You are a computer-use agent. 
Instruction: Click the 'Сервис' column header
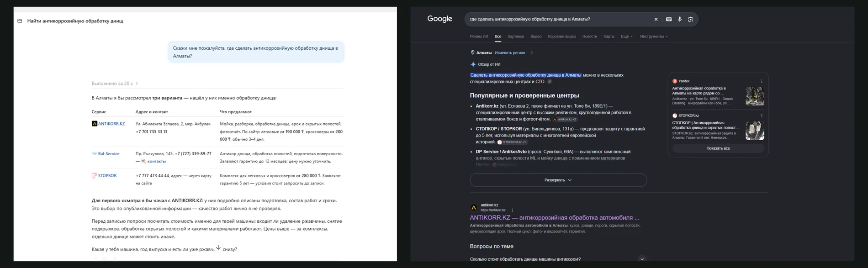pyautogui.click(x=99, y=112)
